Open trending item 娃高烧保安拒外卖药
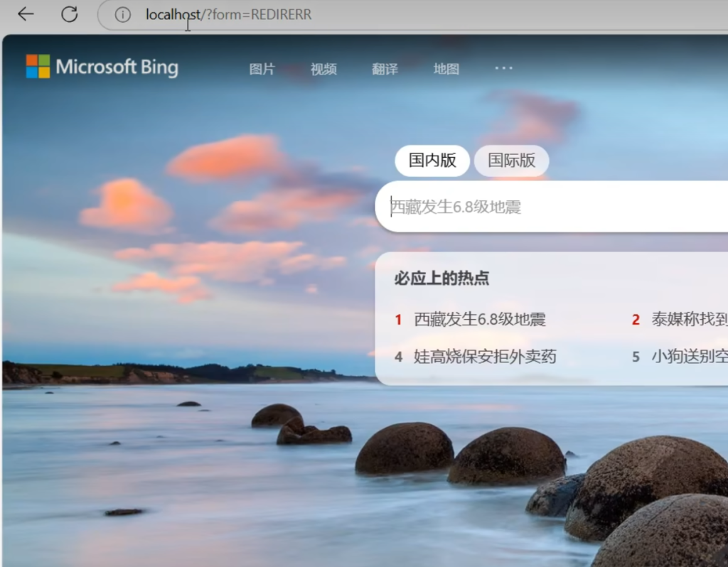This screenshot has height=567, width=728. [485, 357]
